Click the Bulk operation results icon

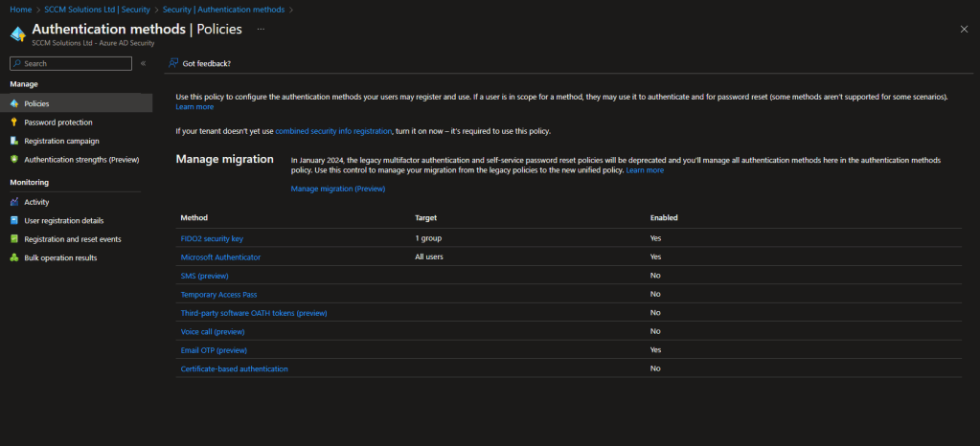(14, 257)
